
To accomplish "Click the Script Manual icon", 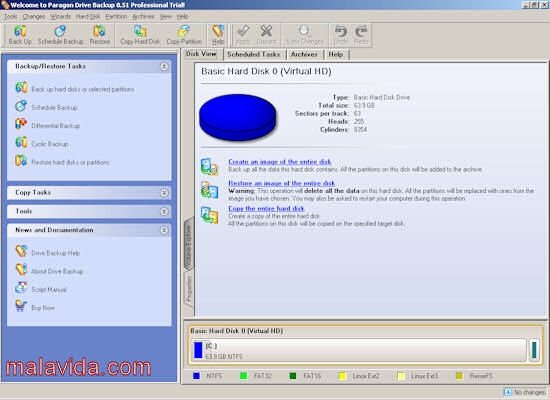I will pos(21,288).
